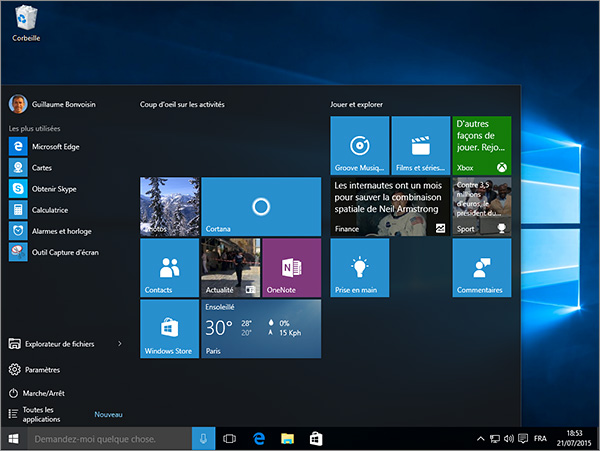Open Groove Musique tile
Viewport: 600px width, 451px height.
click(360, 145)
